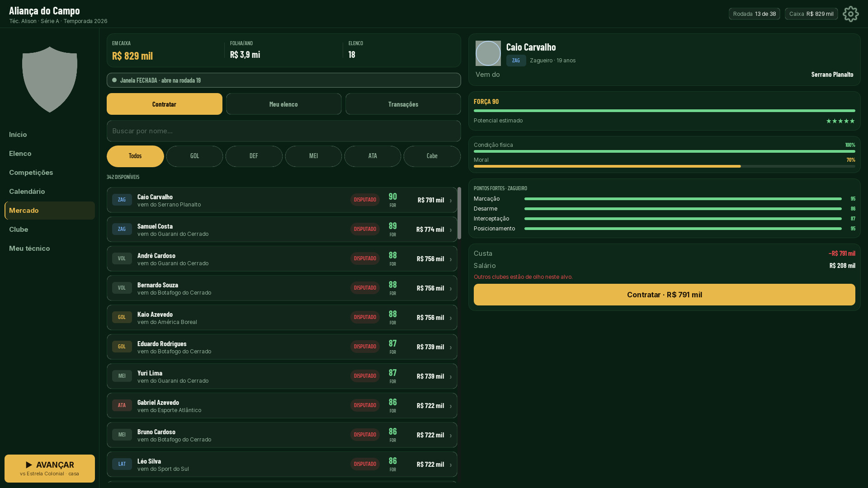Switch to the Transações tab
The width and height of the screenshot is (868, 488).
tap(403, 104)
